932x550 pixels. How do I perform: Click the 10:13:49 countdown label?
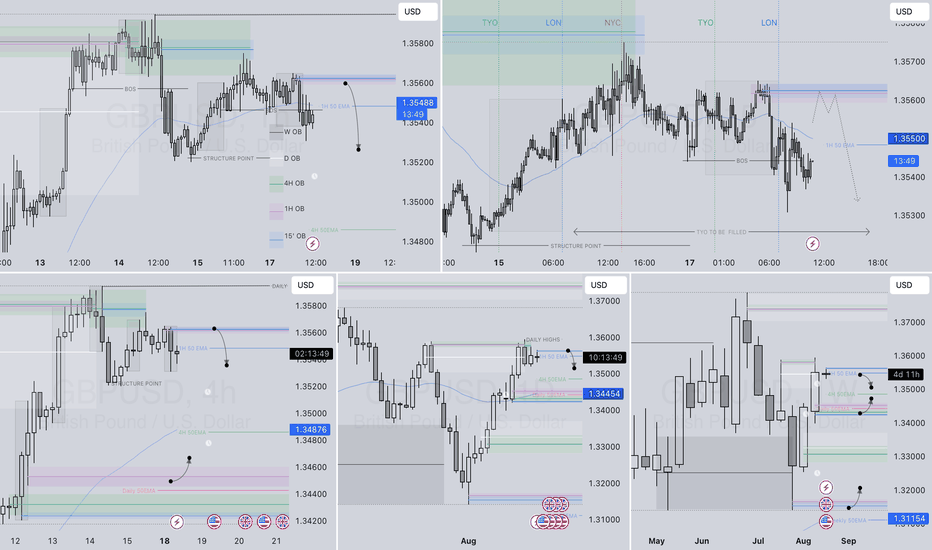pyautogui.click(x=604, y=357)
